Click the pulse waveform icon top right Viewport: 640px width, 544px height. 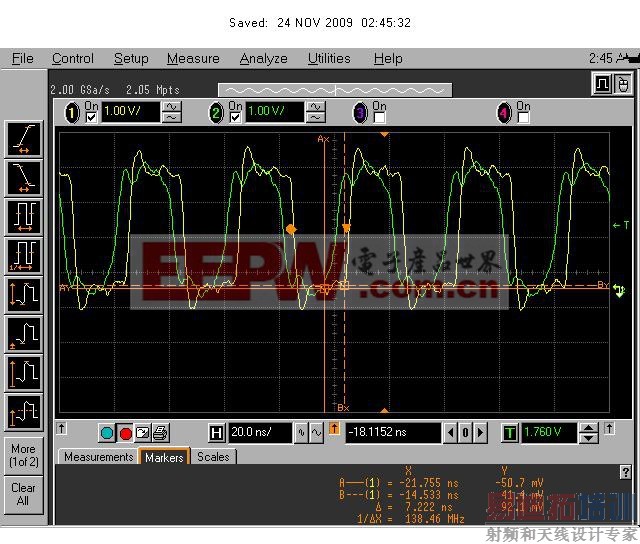(602, 84)
